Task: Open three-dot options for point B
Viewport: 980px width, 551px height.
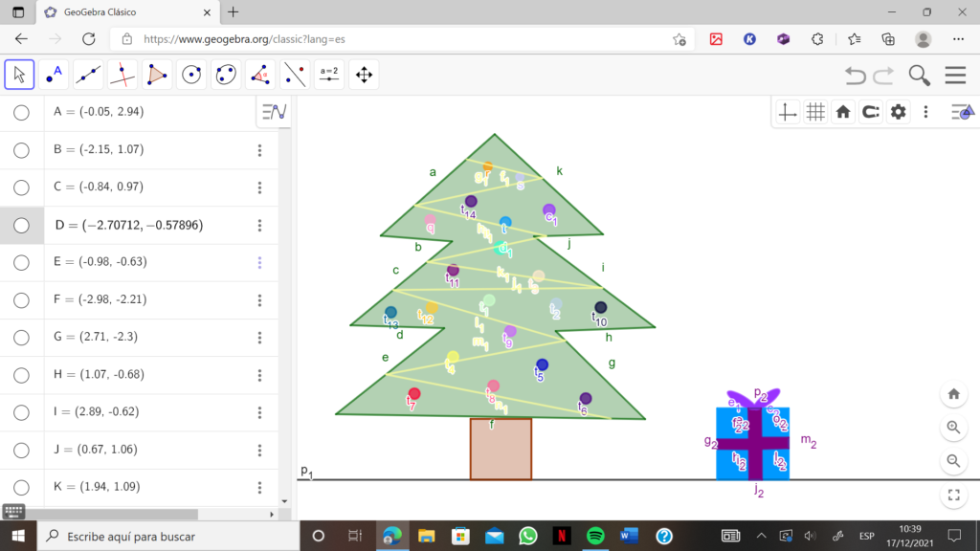Action: pyautogui.click(x=259, y=150)
